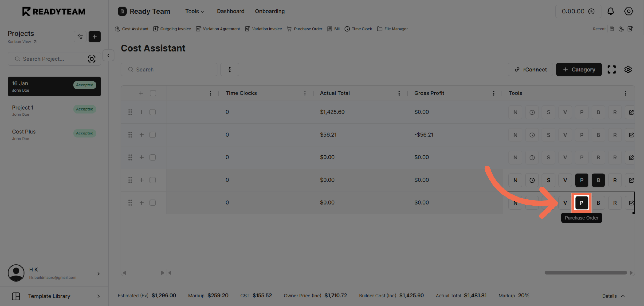Click the + Category button
This screenshot has height=306, width=644.
click(579, 69)
